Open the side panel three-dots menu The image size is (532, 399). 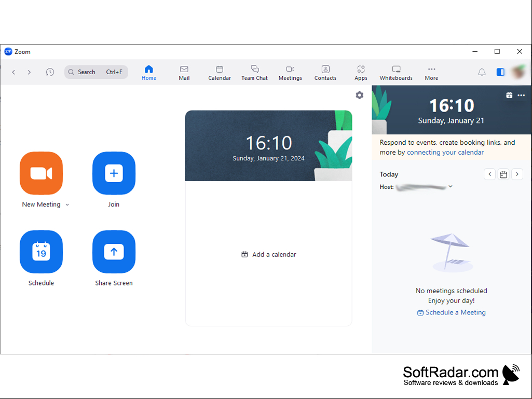(x=521, y=95)
